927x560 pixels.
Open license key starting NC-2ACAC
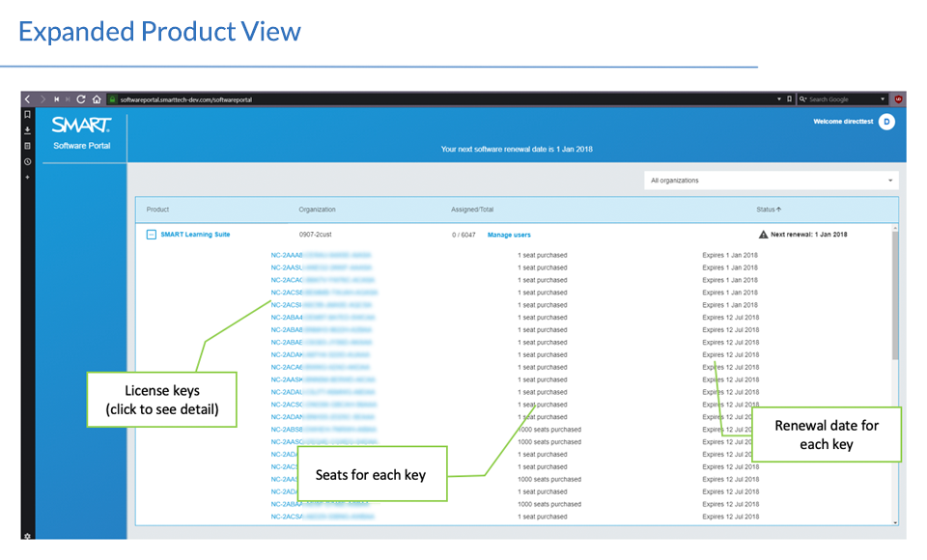point(323,280)
